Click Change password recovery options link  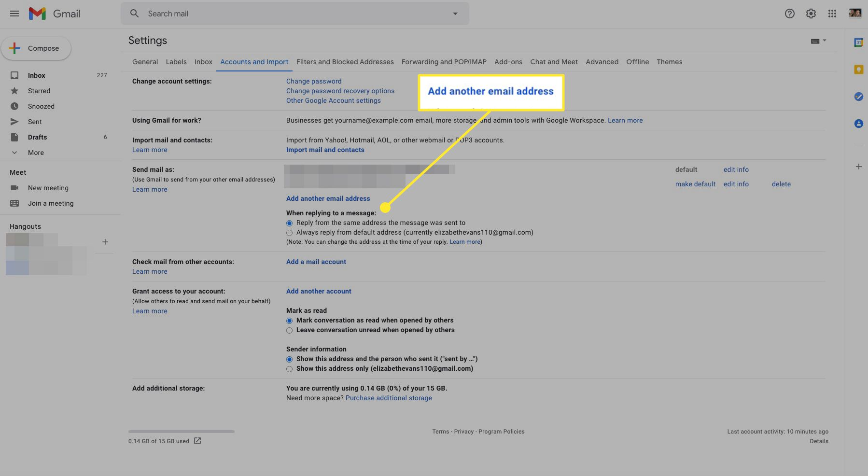point(340,91)
